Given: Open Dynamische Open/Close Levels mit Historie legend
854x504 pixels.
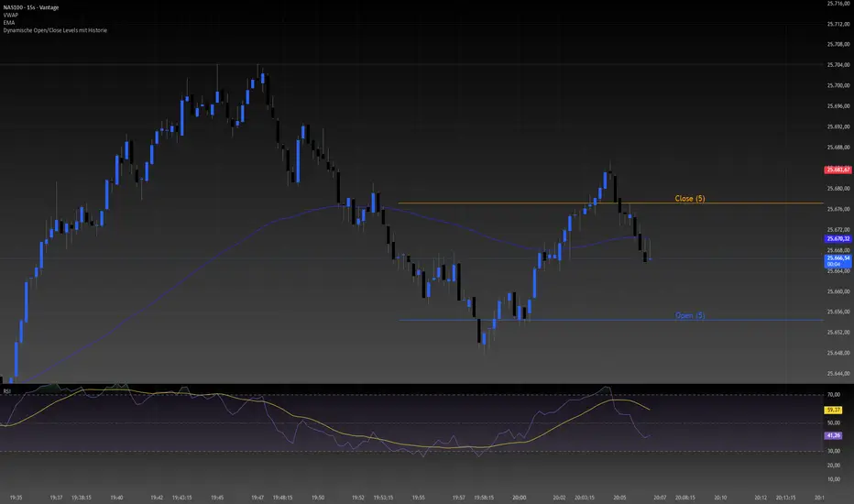Looking at the screenshot, I should (55, 30).
